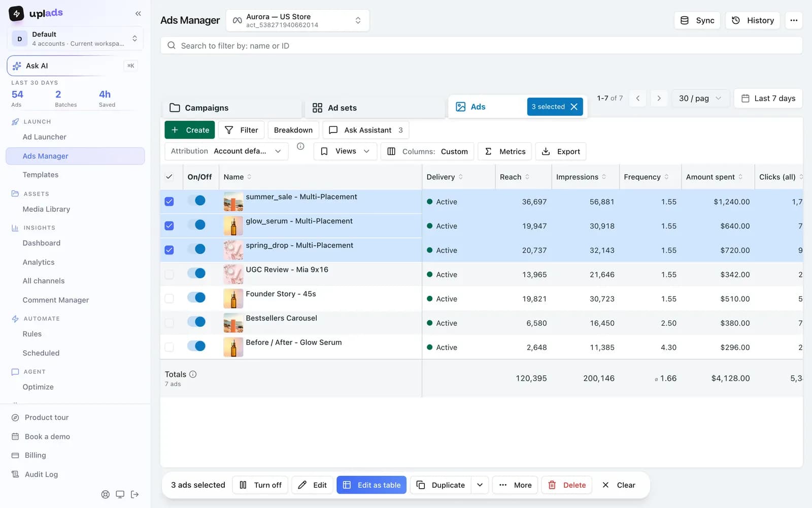Open Ad Launcher in the sidebar
Viewport: 812px width, 508px height.
pyautogui.click(x=45, y=137)
